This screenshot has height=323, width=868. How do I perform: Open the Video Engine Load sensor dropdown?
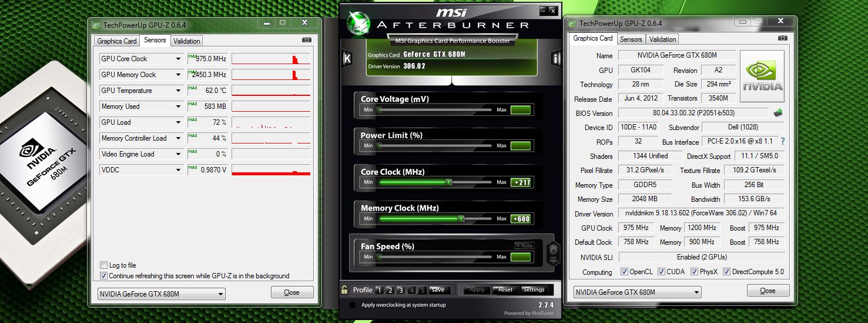(178, 154)
